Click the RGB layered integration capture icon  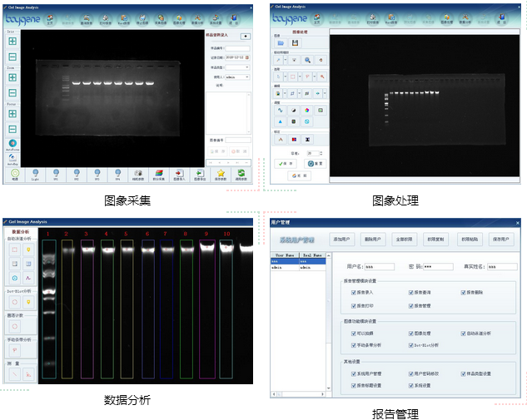click(x=159, y=175)
